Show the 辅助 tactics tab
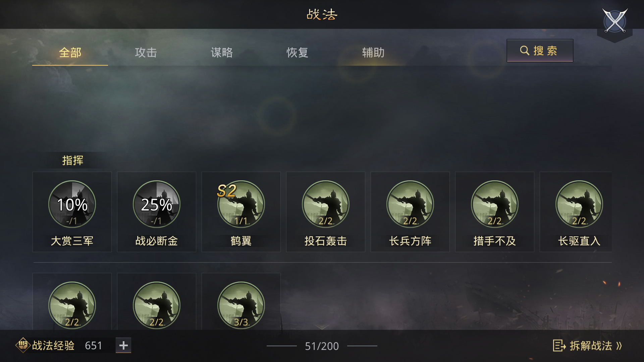The height and width of the screenshot is (362, 644). point(373,53)
